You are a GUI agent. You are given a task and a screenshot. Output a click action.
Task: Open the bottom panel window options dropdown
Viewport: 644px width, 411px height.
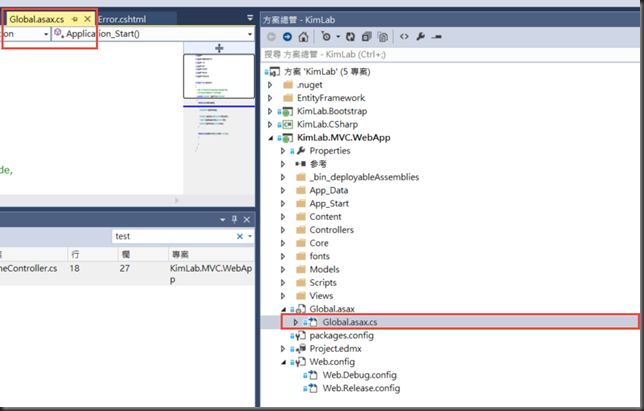click(x=222, y=220)
